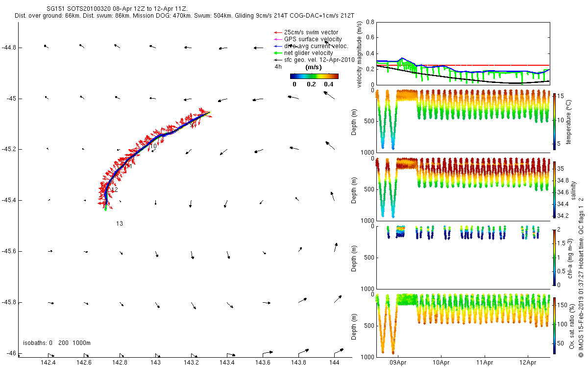Image resolution: width=588 pixels, height=368 pixels.
Task: Click the "chl-a (mg m-3)" colorbar label
Action: coord(569,258)
